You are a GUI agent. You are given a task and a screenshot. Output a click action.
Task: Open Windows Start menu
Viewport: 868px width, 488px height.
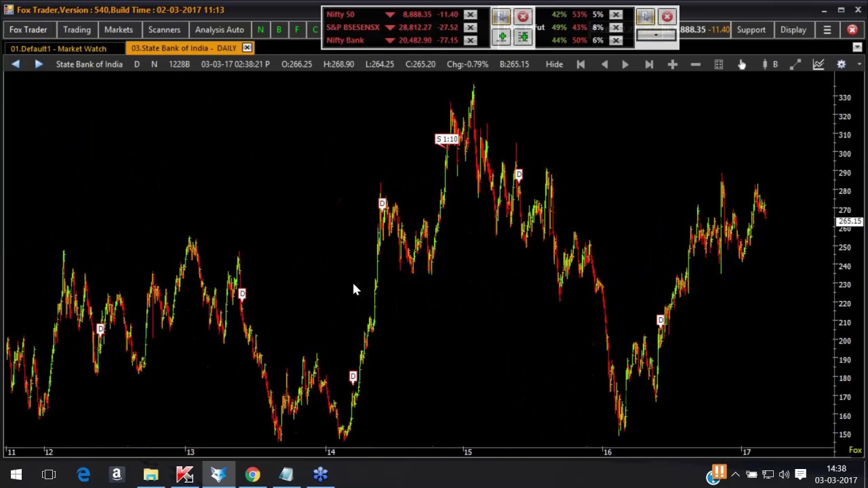pyautogui.click(x=16, y=474)
